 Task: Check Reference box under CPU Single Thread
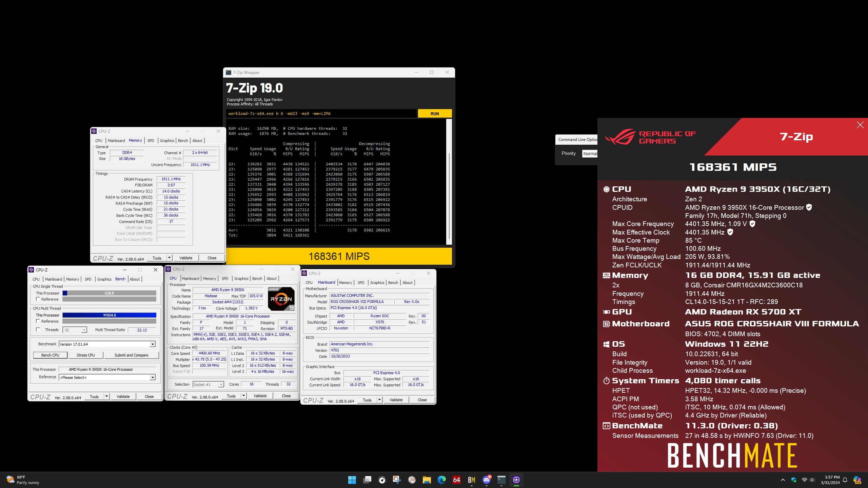(x=38, y=299)
